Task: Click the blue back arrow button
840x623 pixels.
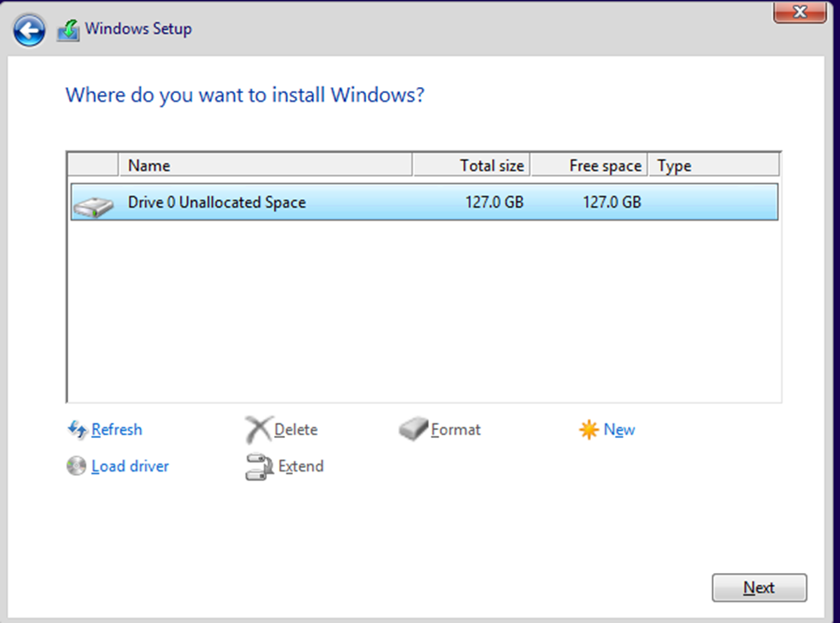Action: (29, 31)
